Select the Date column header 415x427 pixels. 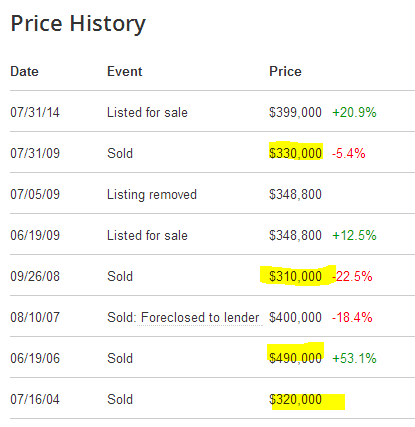click(x=24, y=71)
